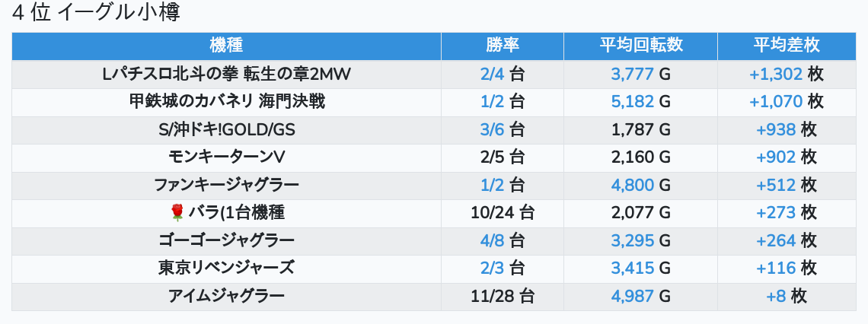Open Lパチスロ北斗の拳 転生の章2MW row
868x324 pixels.
click(x=226, y=74)
